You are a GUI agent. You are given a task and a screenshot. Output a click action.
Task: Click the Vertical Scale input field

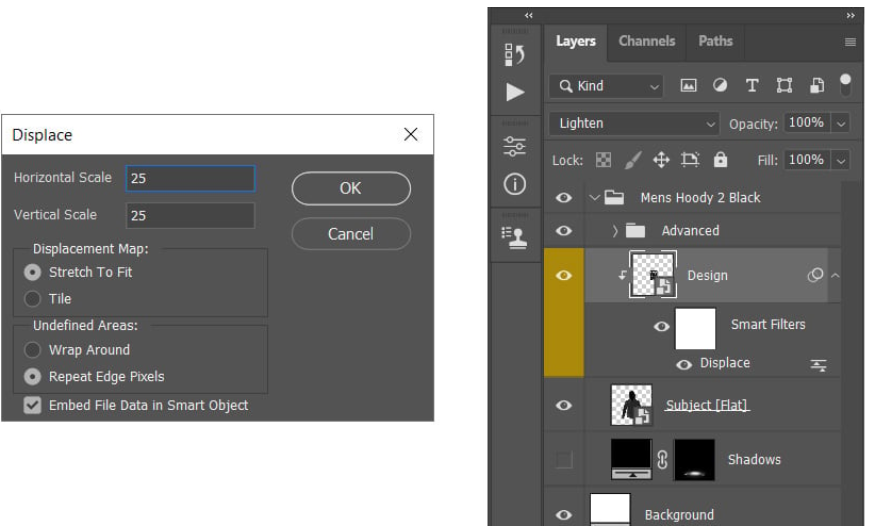click(190, 215)
